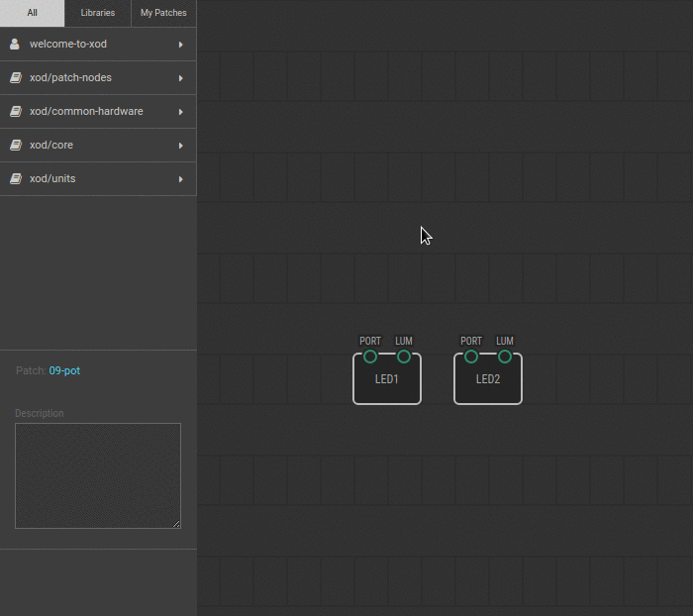693x616 pixels.
Task: Click the LUM pin on LED1 node
Action: tap(404, 357)
